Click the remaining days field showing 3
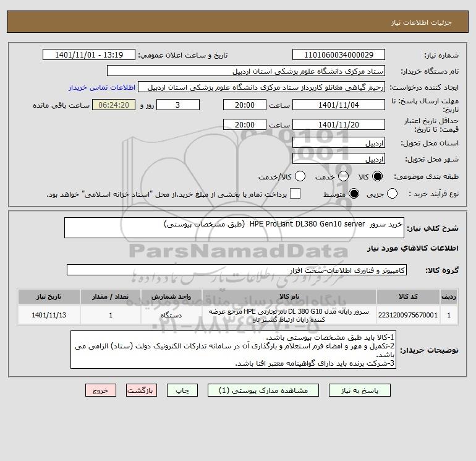476x461 pixels. 178,105
